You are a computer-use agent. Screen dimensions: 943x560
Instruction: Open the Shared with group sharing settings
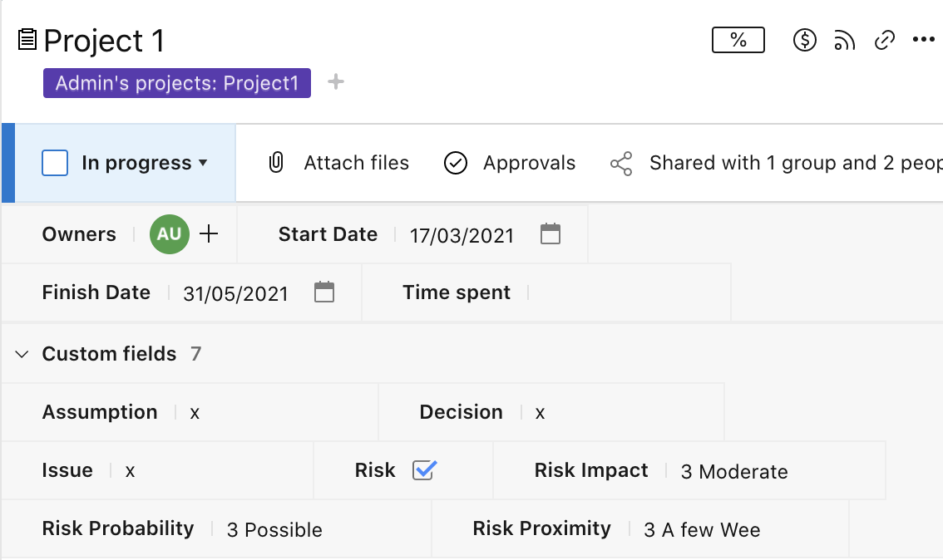(x=775, y=163)
